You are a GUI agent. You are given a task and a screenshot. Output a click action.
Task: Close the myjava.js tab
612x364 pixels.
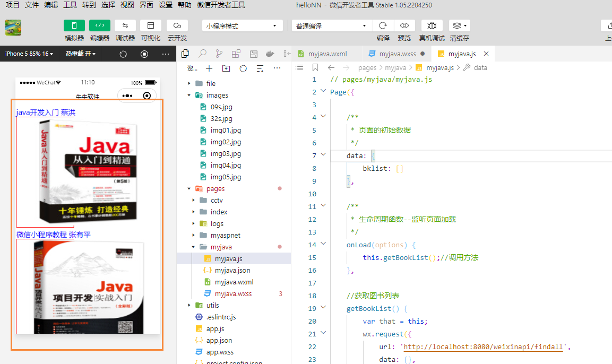[486, 54]
